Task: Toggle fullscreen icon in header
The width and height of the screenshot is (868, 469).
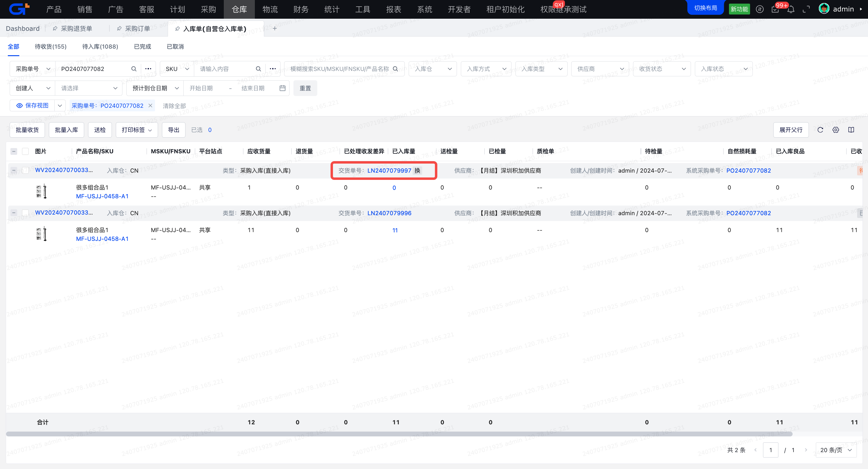Action: [806, 9]
